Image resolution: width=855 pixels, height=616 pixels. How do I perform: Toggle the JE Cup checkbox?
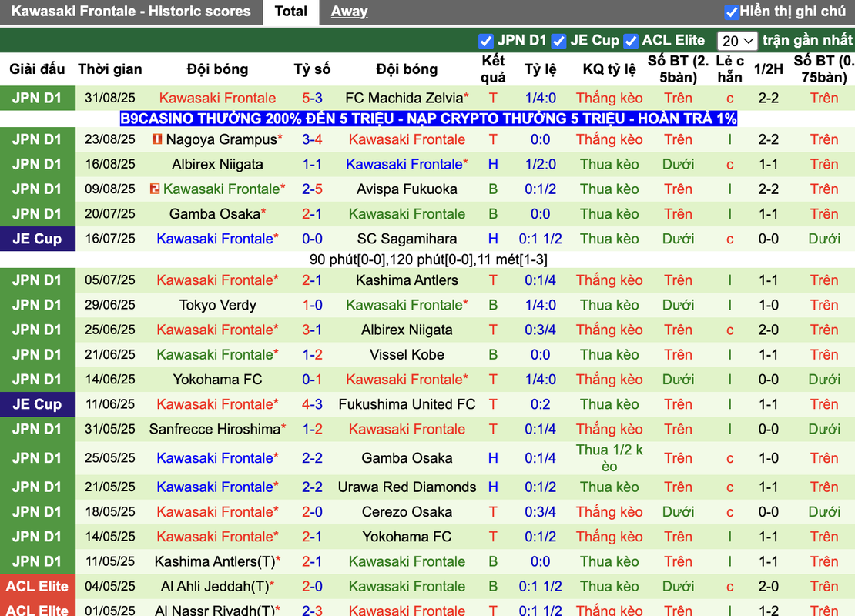tap(558, 41)
